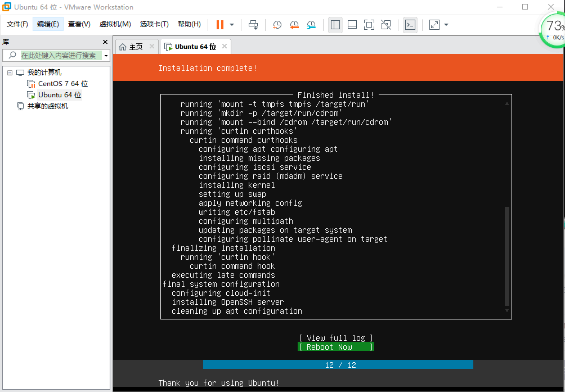Click the "Finished install!" box title
565x392 pixels.
pyautogui.click(x=335, y=95)
